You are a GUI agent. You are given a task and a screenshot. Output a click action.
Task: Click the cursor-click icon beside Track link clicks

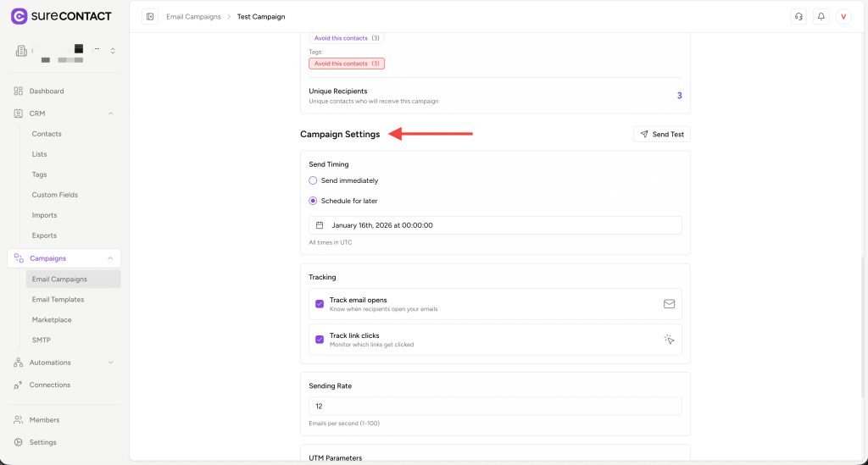(670, 340)
